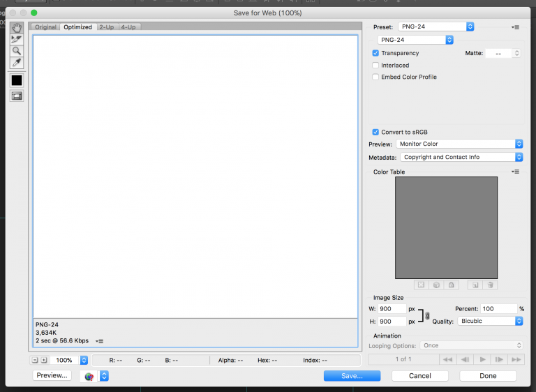Viewport: 536px width, 392px height.
Task: Lock selected color icon in Color Table
Action: tap(452, 285)
